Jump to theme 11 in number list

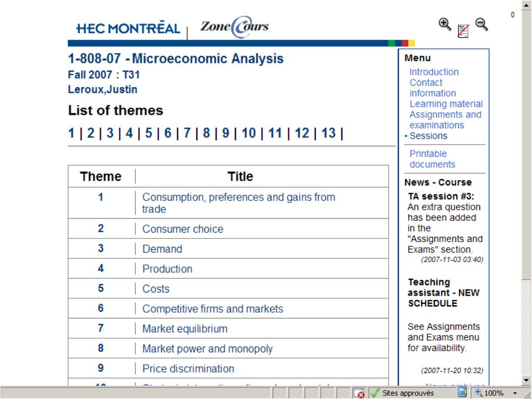[x=275, y=133]
